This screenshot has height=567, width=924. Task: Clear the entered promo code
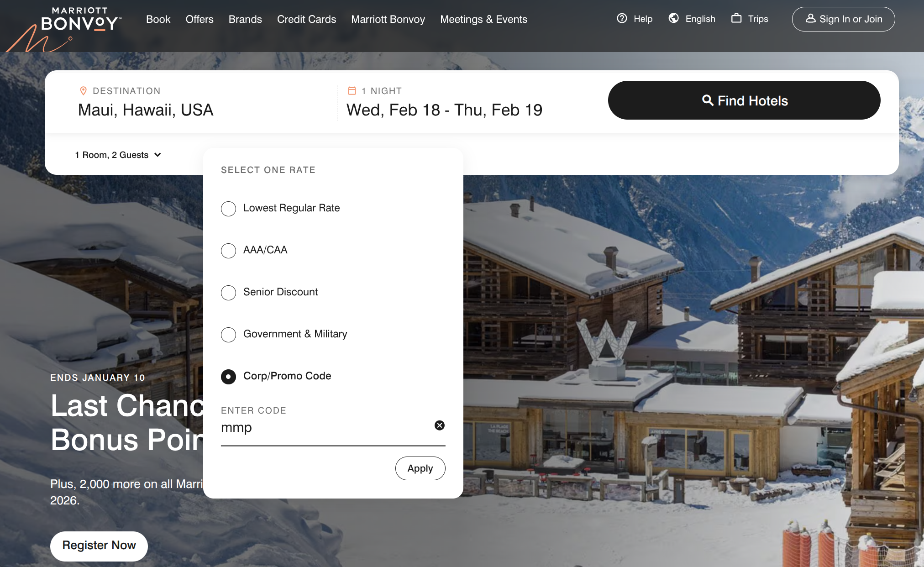pos(439,425)
